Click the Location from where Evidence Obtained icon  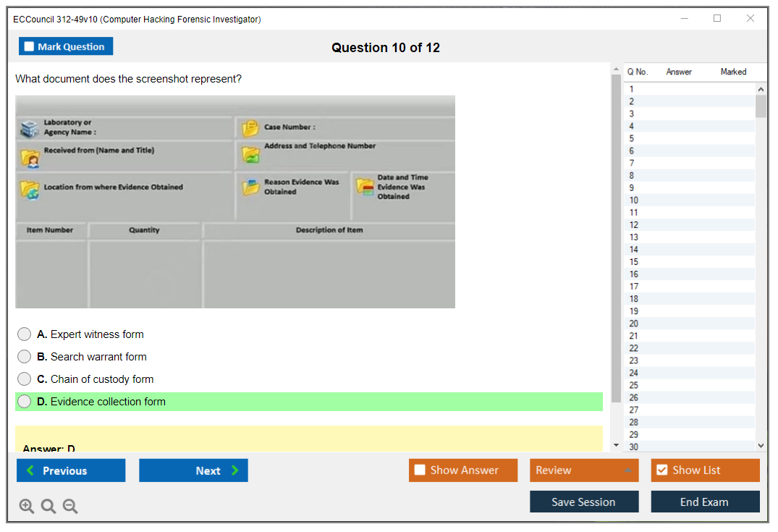pos(30,189)
